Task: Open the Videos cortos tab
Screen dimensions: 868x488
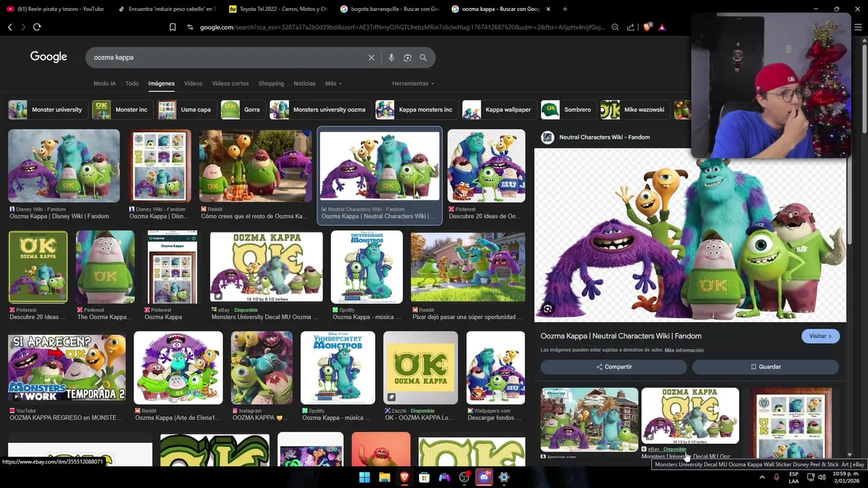Action: pyautogui.click(x=231, y=83)
